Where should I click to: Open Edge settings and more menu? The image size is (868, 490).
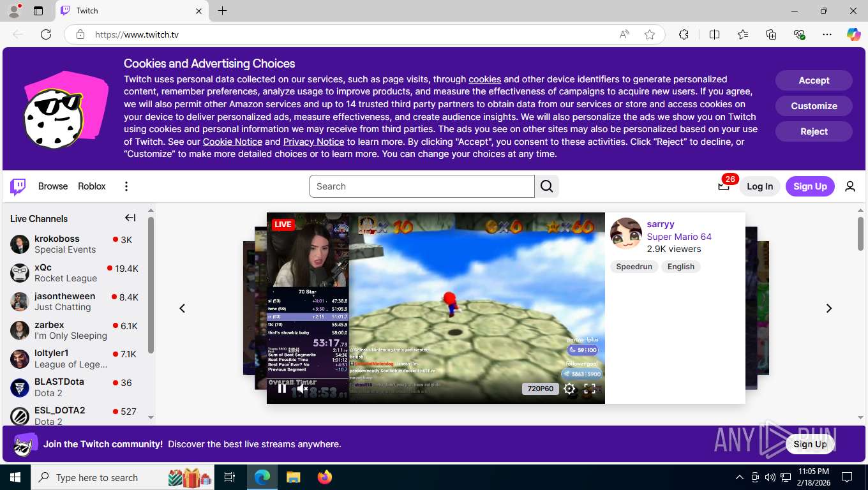(827, 34)
